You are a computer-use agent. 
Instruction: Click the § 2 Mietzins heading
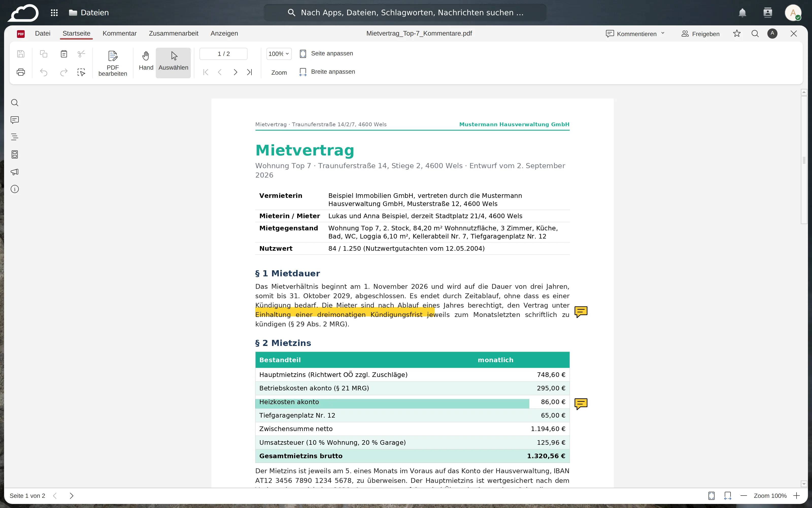point(283,343)
